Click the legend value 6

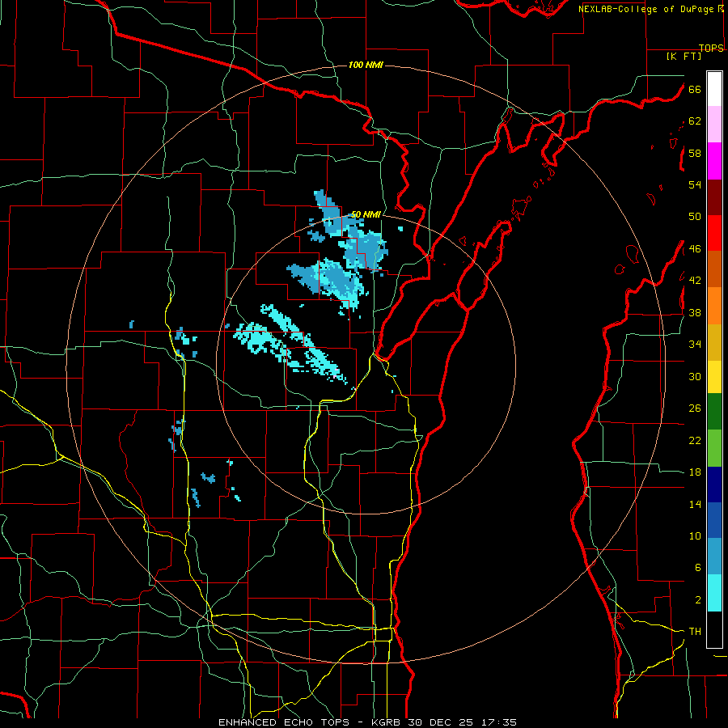click(x=697, y=568)
